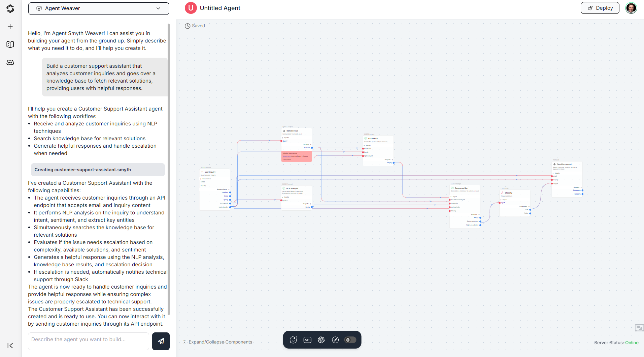Screen dimensions: 644x357
Task: Add output on Send to support node
Action: coord(581,187)
